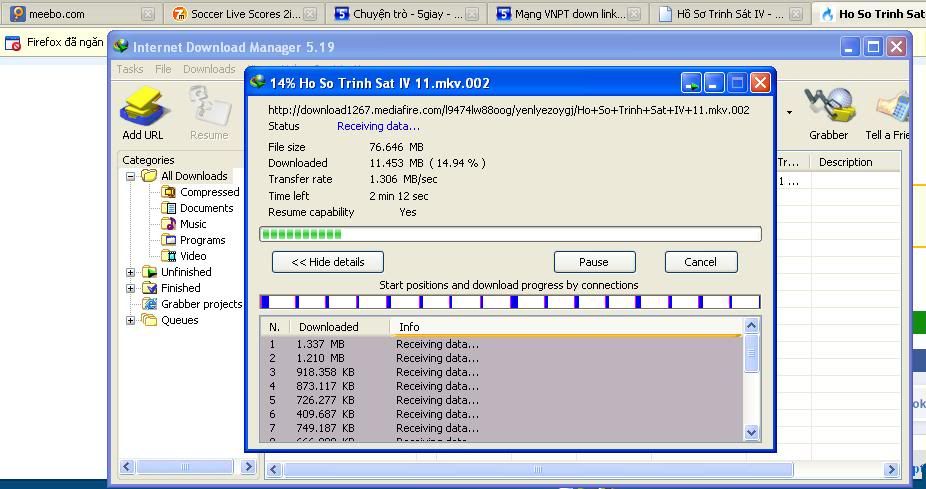The image size is (926, 489).
Task: Select connection row 1 with 1.337 MB
Action: 501,344
